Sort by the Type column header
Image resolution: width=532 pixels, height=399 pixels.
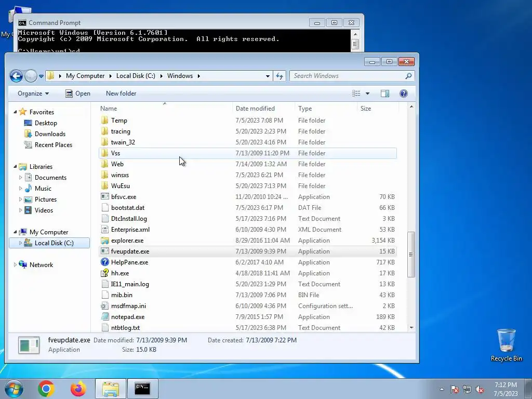click(305, 109)
